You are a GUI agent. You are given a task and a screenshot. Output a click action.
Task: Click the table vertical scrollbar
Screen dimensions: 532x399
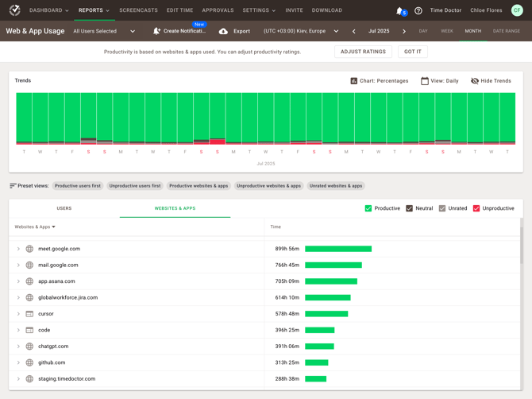click(522, 246)
